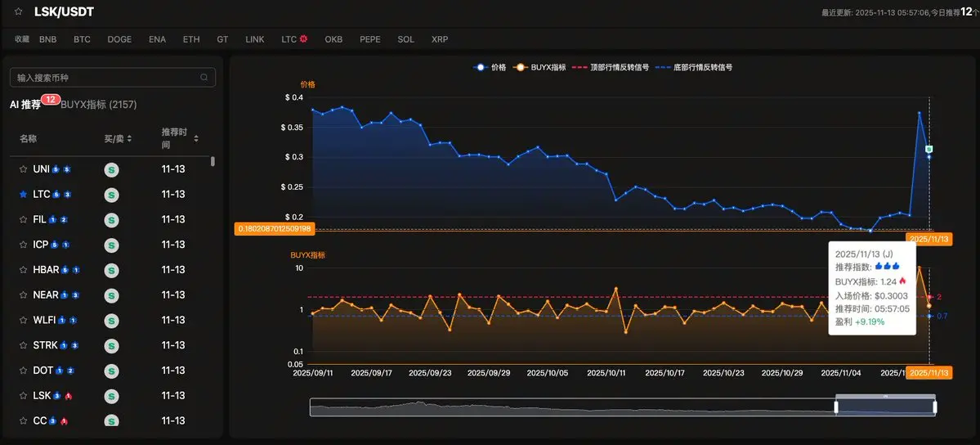Click the right handle of the chart range slider
Image resolution: width=980 pixels, height=445 pixels.
934,407
